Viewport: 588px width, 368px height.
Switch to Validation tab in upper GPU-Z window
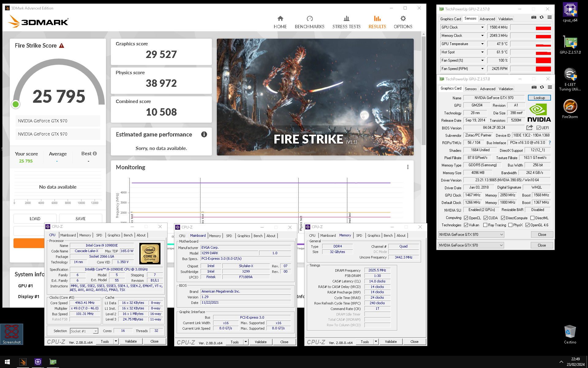(505, 19)
